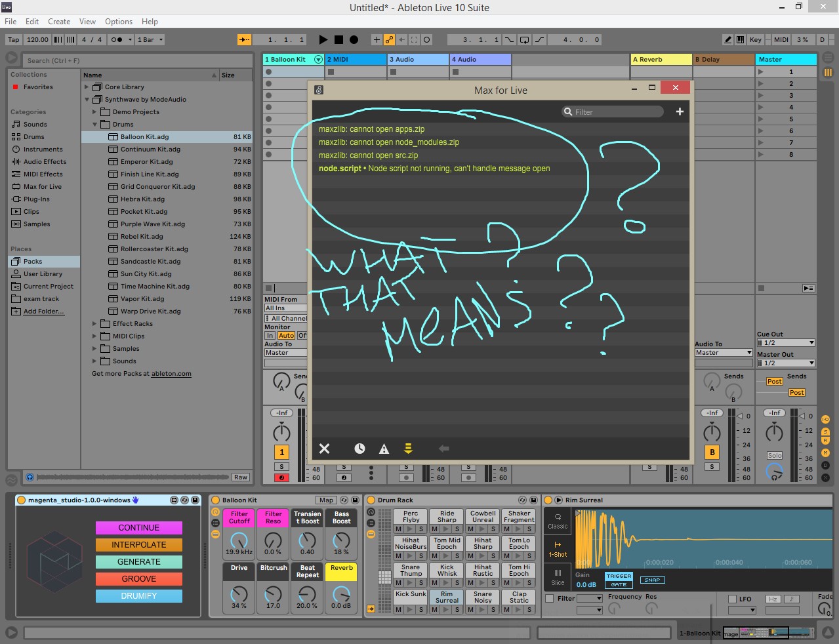Click the DRUMIFY button
The height and width of the screenshot is (644, 839).
coord(139,596)
